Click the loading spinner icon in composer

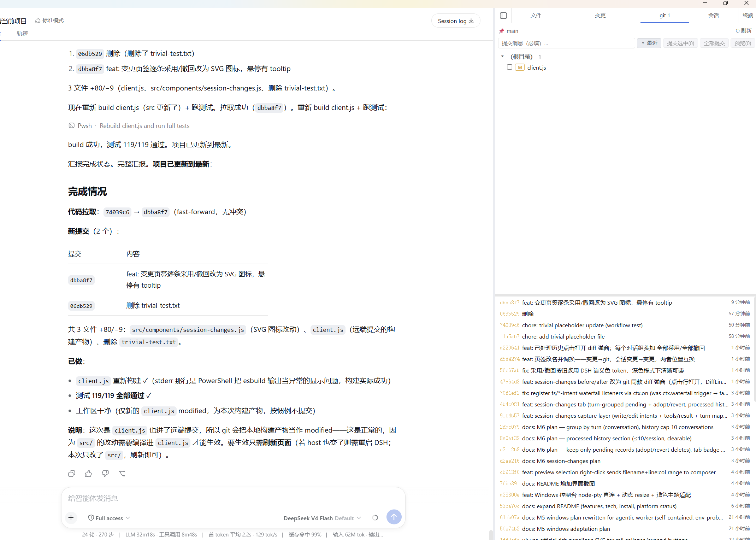point(375,518)
